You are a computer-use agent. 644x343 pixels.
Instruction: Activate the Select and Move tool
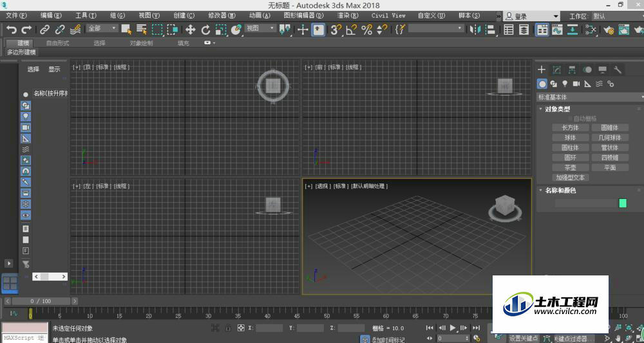190,30
